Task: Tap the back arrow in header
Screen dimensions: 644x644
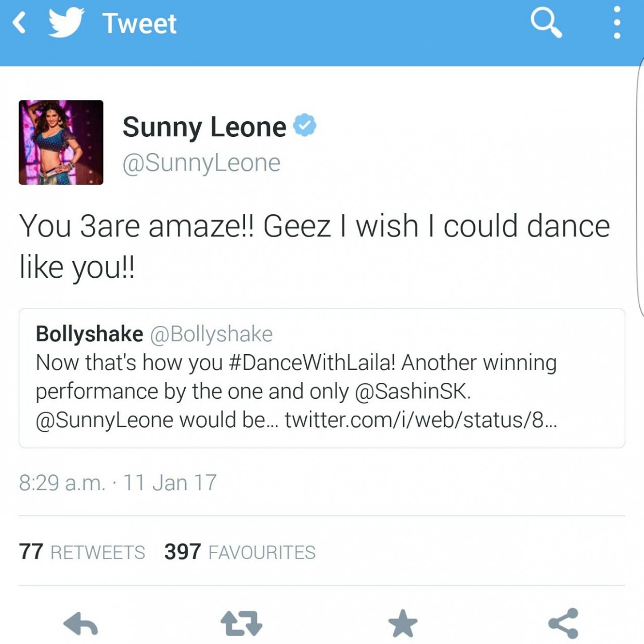Action: pos(19,23)
